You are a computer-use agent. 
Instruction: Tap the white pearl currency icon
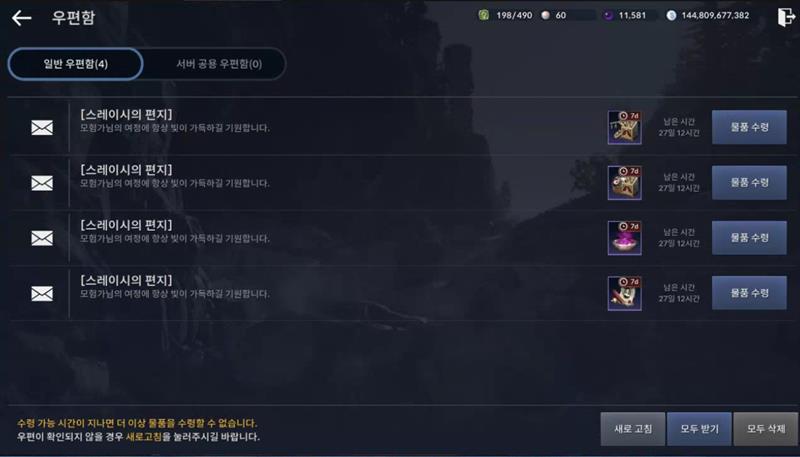point(545,15)
